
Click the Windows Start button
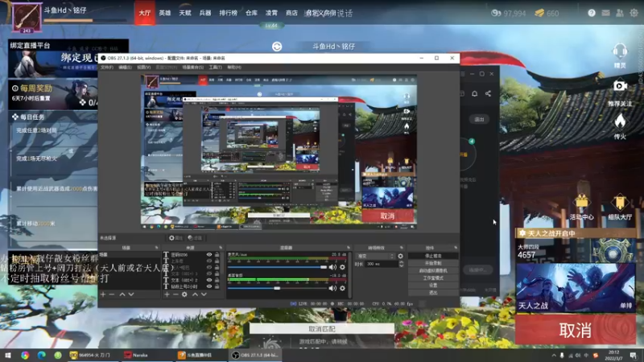[7, 355]
